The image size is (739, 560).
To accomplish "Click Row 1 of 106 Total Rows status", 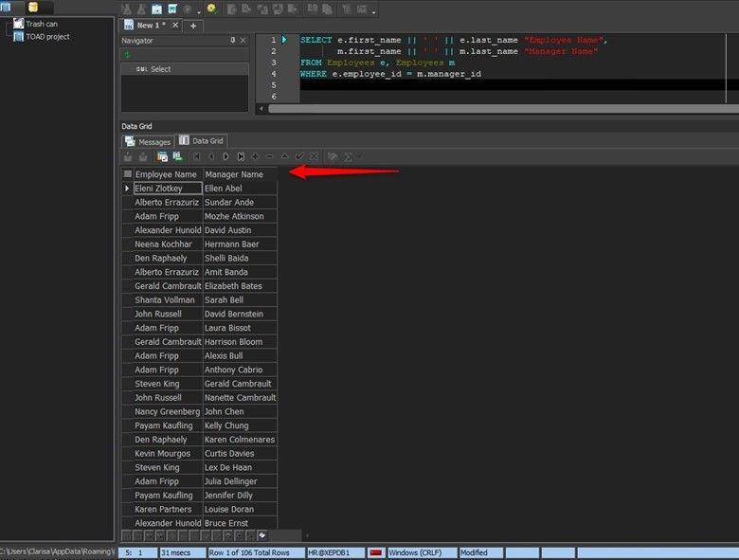I will click(257, 552).
